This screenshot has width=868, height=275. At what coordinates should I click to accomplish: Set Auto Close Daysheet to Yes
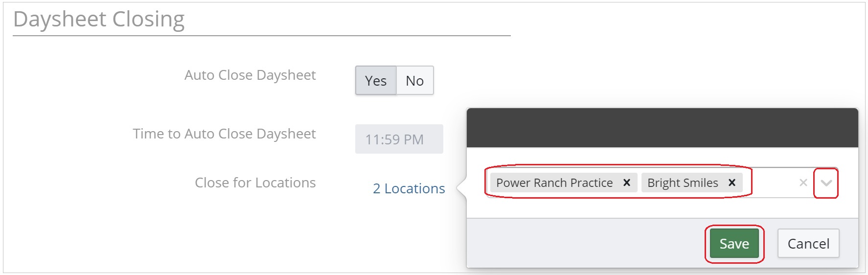tap(376, 81)
